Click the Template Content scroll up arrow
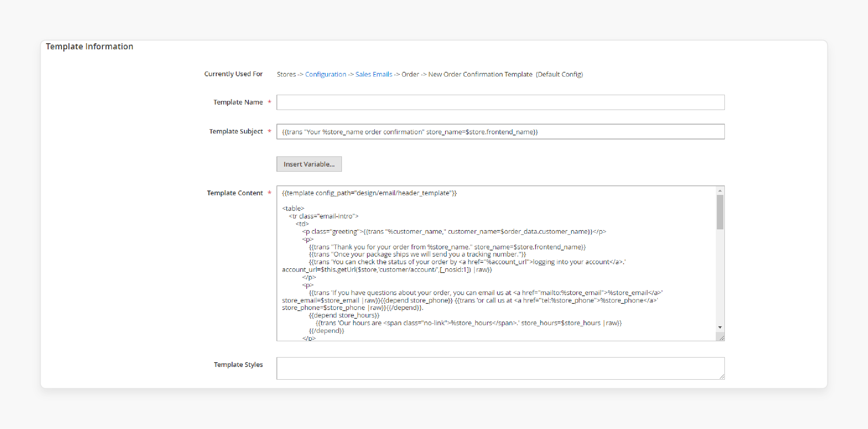Image resolution: width=868 pixels, height=429 pixels. click(x=720, y=191)
